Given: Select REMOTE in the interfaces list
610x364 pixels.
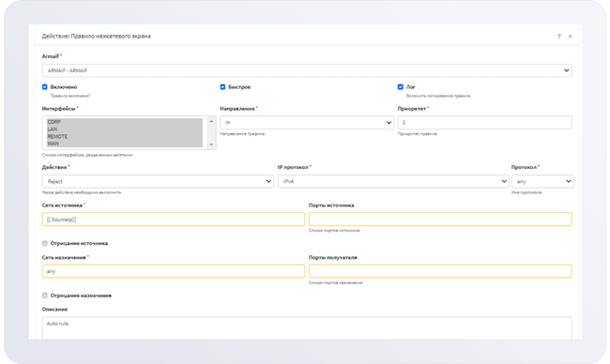Looking at the screenshot, I should coord(125,137).
